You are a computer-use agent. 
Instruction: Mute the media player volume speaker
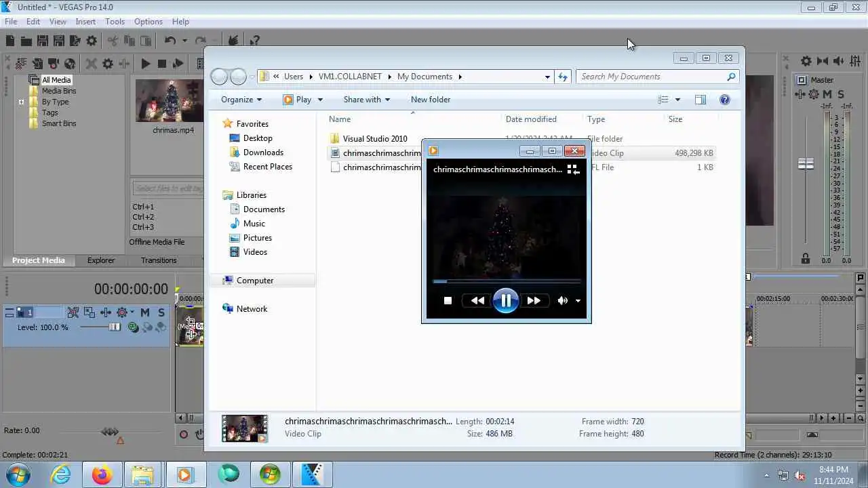click(562, 300)
